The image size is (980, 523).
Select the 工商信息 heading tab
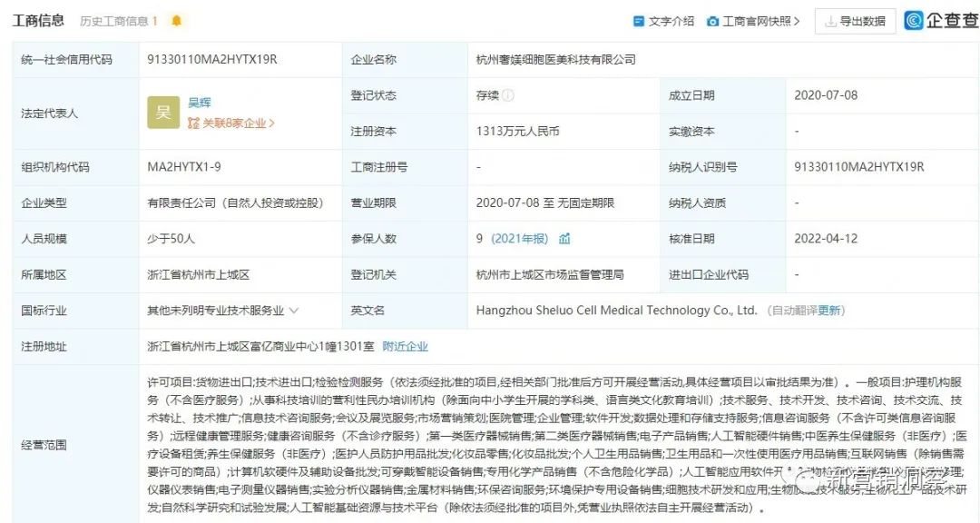point(38,21)
